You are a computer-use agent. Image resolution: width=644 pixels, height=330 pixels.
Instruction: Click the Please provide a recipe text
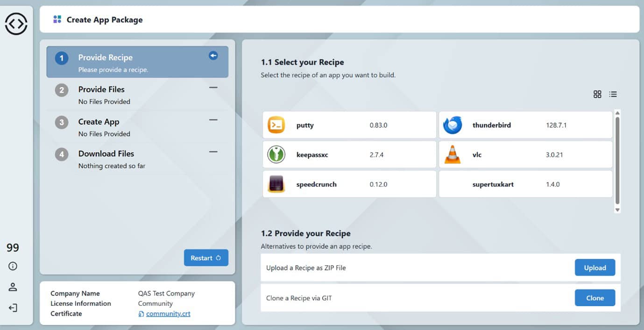113,70
